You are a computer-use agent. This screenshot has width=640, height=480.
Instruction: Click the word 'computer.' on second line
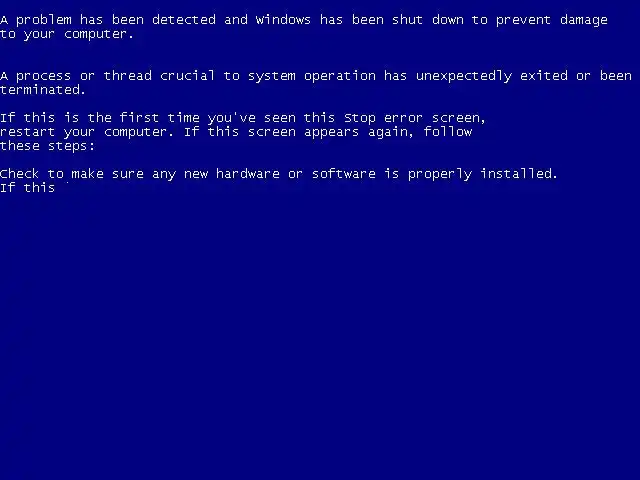point(99,34)
